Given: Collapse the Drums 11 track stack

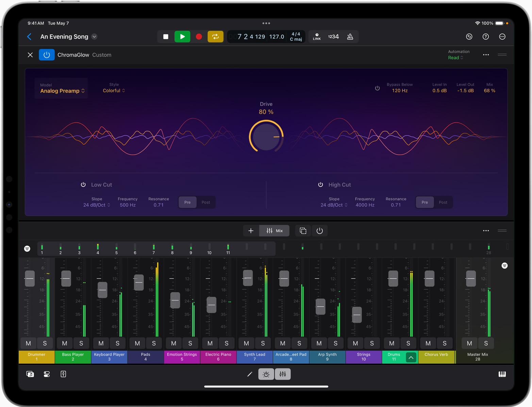Looking at the screenshot, I should pyautogui.click(x=411, y=357).
